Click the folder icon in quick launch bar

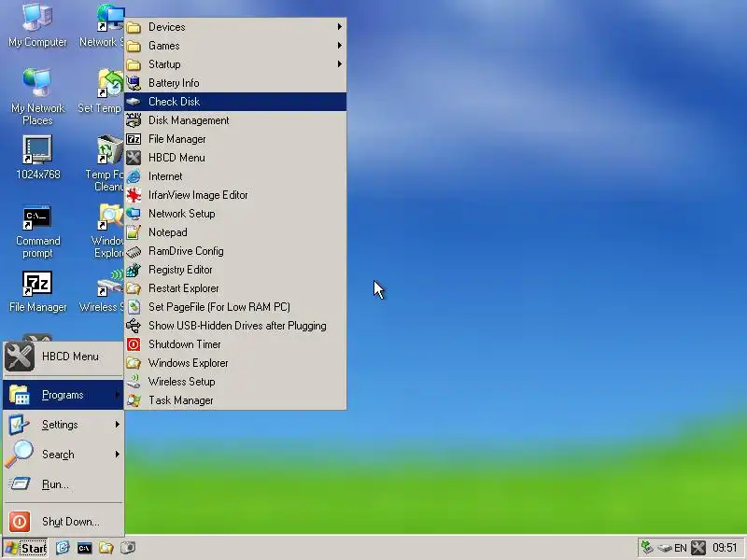tap(106, 548)
